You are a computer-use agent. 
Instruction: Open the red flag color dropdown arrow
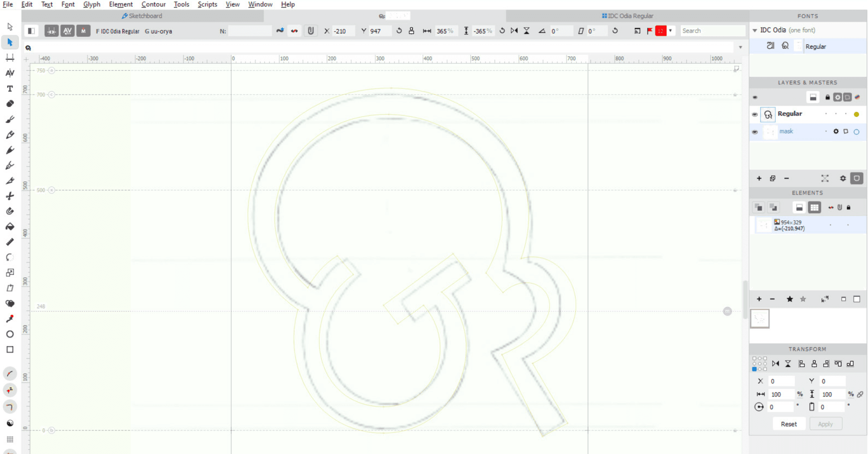pyautogui.click(x=671, y=31)
